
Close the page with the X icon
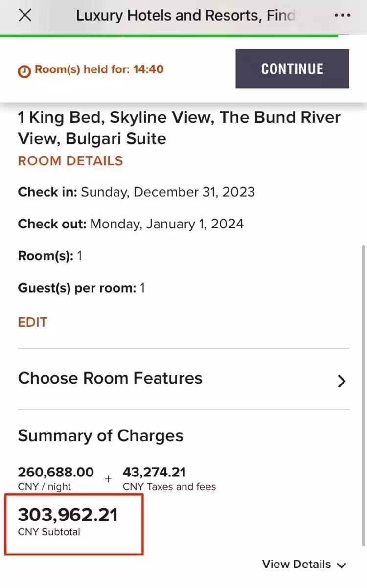pos(25,15)
